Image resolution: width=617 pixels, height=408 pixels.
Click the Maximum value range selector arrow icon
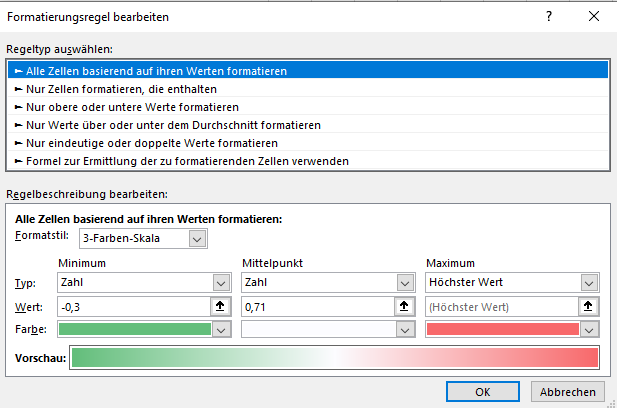point(588,306)
